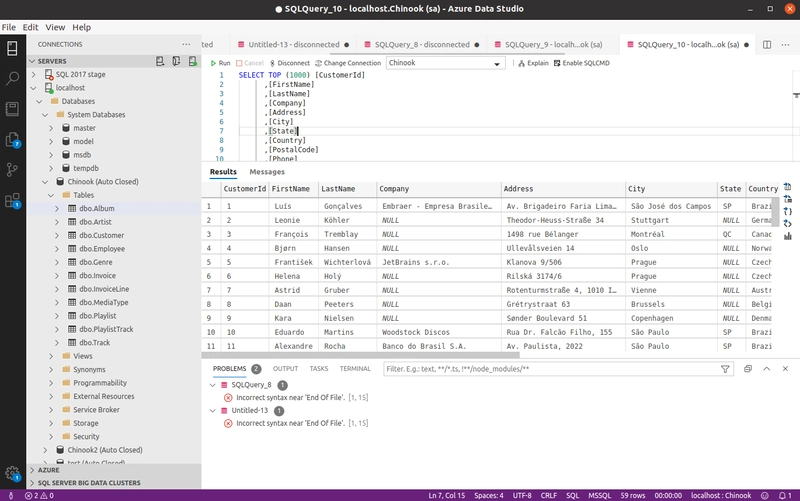Open the Edit menu
The height and width of the screenshot is (501, 800).
[30, 27]
